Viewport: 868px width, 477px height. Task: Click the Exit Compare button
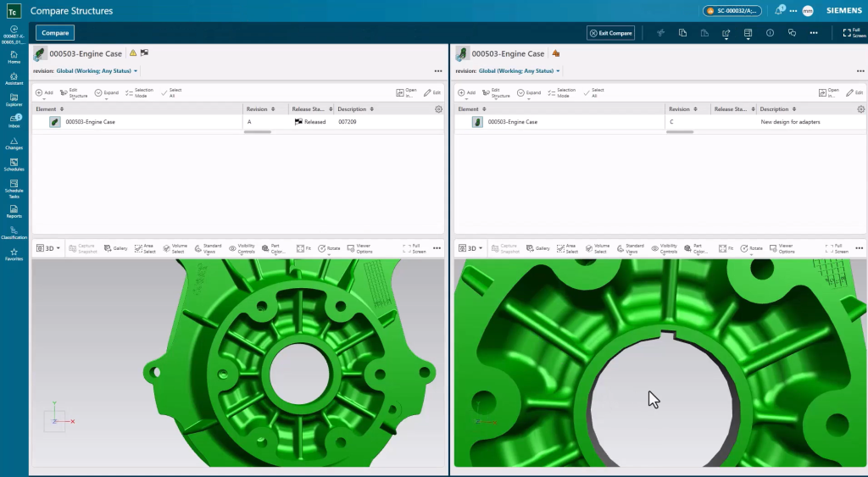click(610, 33)
